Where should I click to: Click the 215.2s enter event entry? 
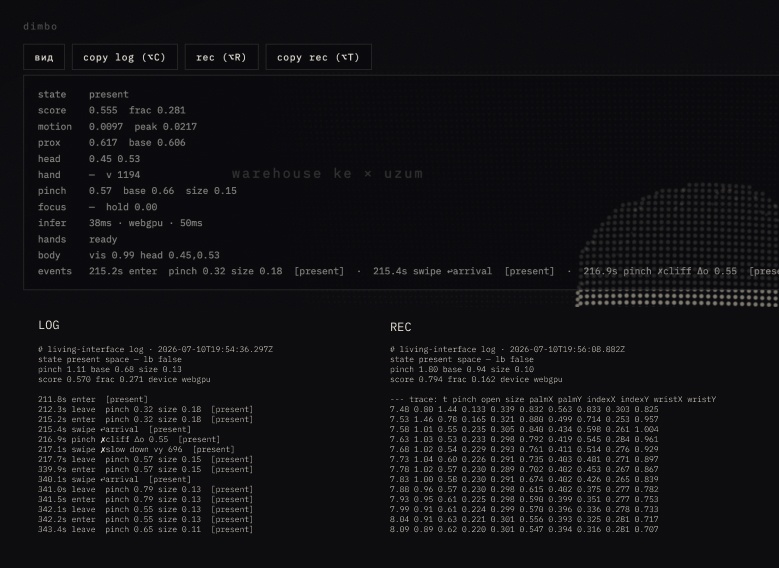pos(217,271)
